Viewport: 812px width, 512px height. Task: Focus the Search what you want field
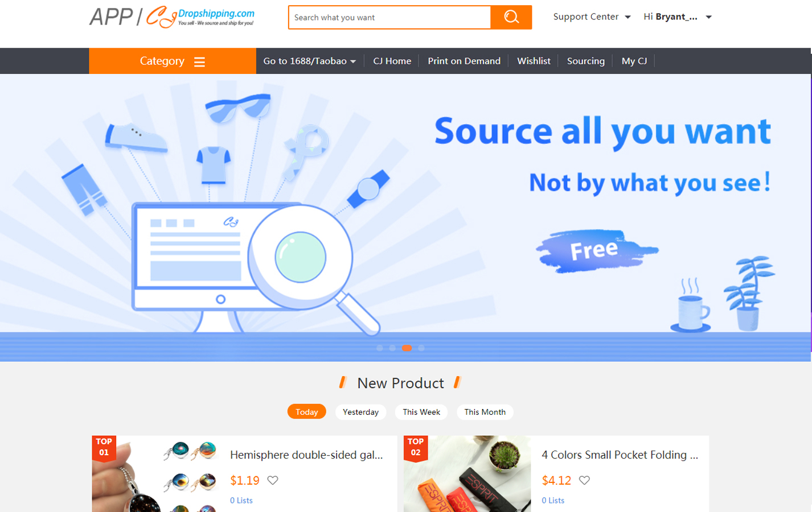click(x=389, y=17)
